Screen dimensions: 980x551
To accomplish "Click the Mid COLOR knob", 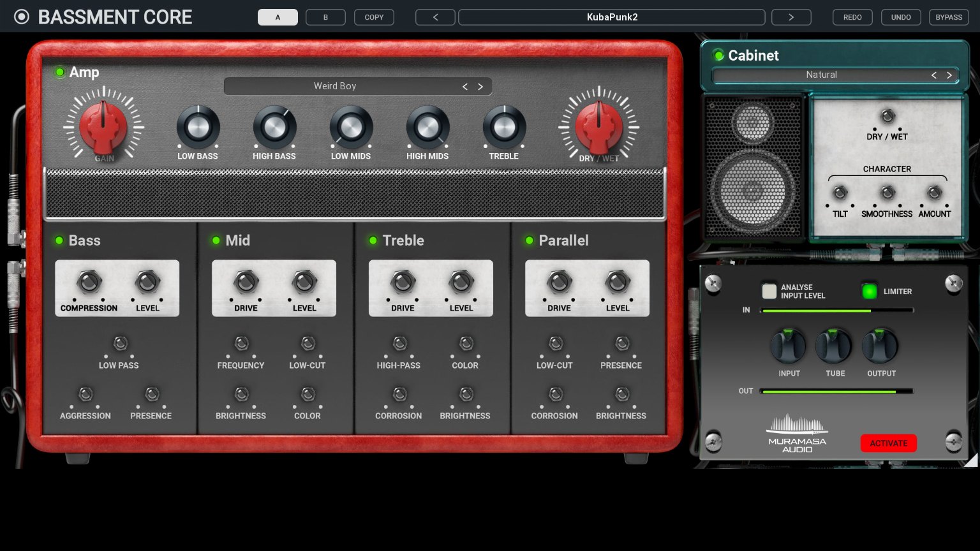I will (x=308, y=394).
